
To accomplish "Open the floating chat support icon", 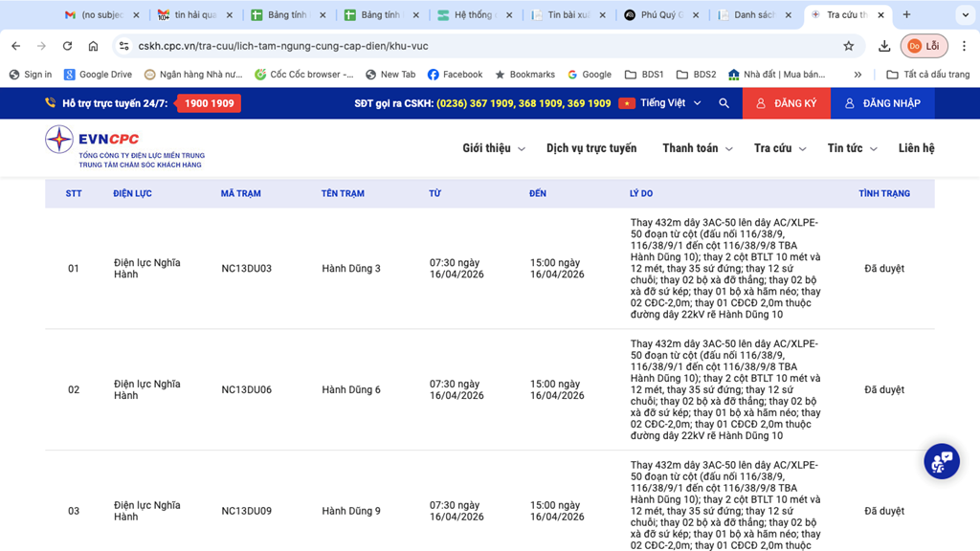I will click(x=941, y=461).
